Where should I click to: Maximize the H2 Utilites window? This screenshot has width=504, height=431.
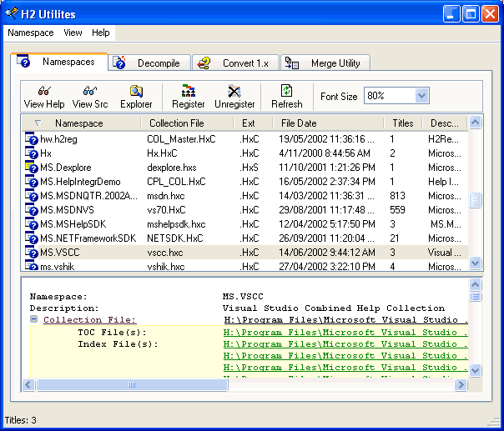(x=471, y=14)
